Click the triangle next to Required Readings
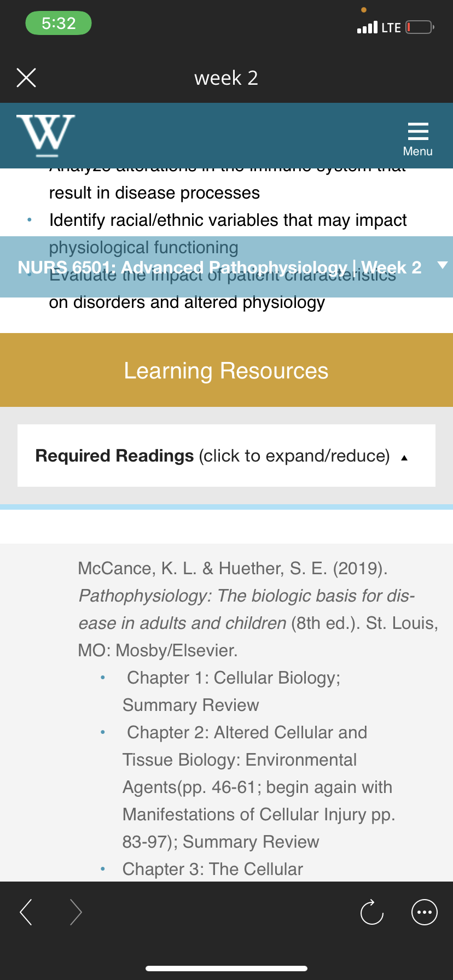Screen dimensions: 453x980 point(404,458)
